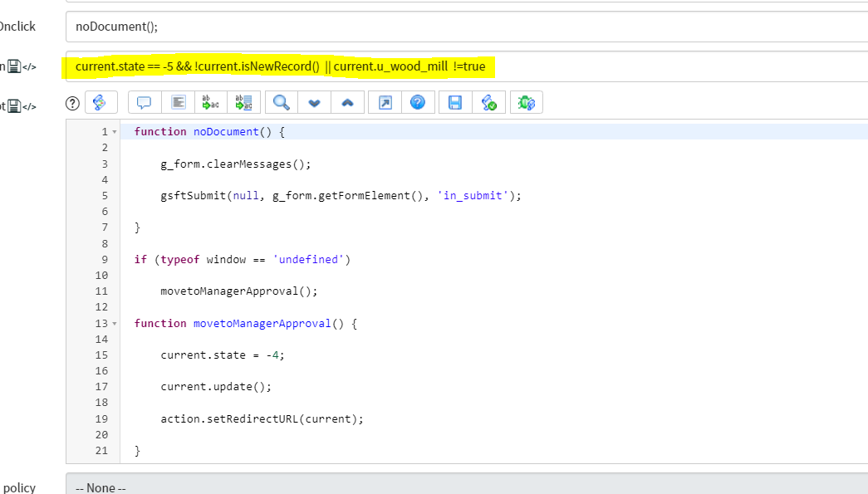Screen dimensions: 868x494
Task: Click 'action.setRedirectURL(current);' code line
Action: tap(262, 418)
